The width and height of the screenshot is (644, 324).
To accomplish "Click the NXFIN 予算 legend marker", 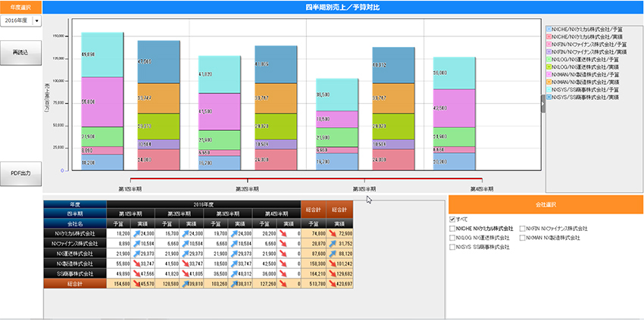I will click(549, 45).
